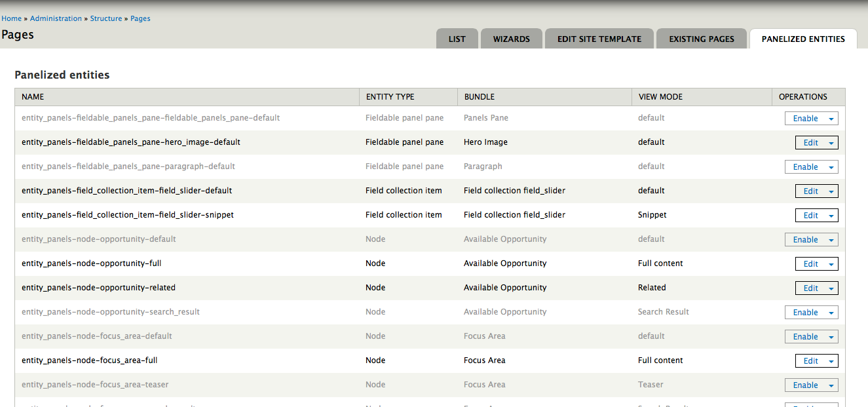Expand operations arrow for node-focus_area-teaser row
Image resolution: width=868 pixels, height=407 pixels.
(831, 385)
